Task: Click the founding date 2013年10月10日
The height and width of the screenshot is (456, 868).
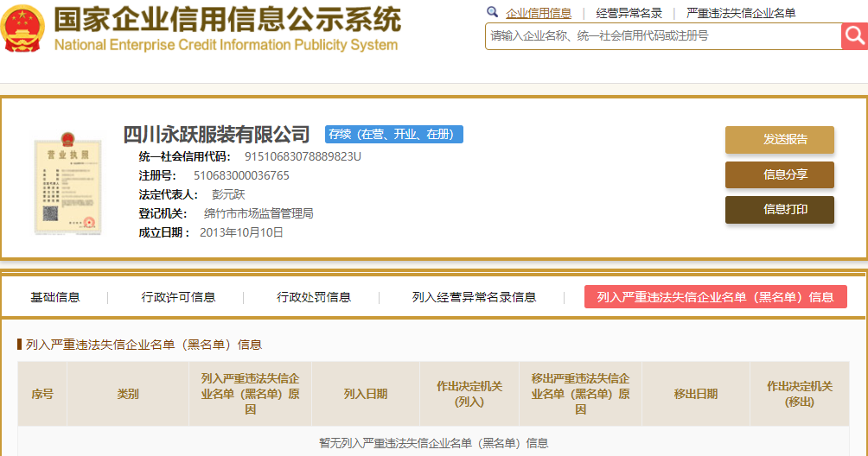Action: coord(241,232)
